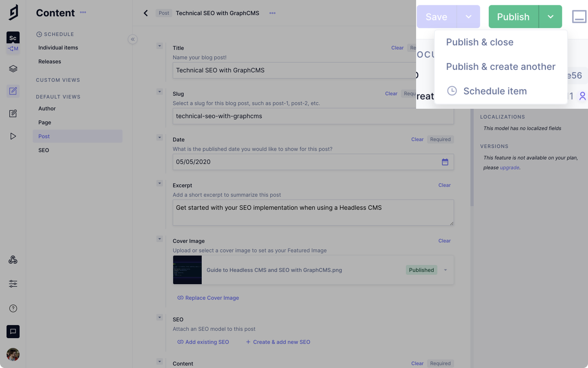588x368 pixels.
Task: Select the Post view
Action: coord(78,136)
